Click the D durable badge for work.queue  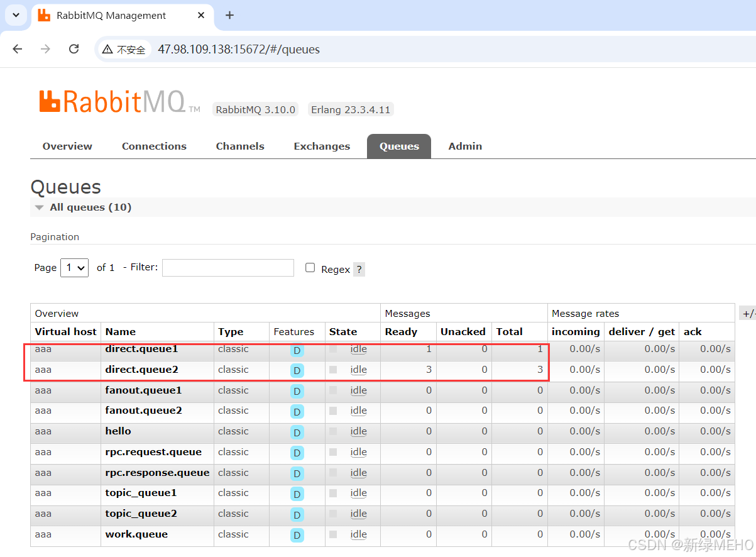click(x=297, y=536)
